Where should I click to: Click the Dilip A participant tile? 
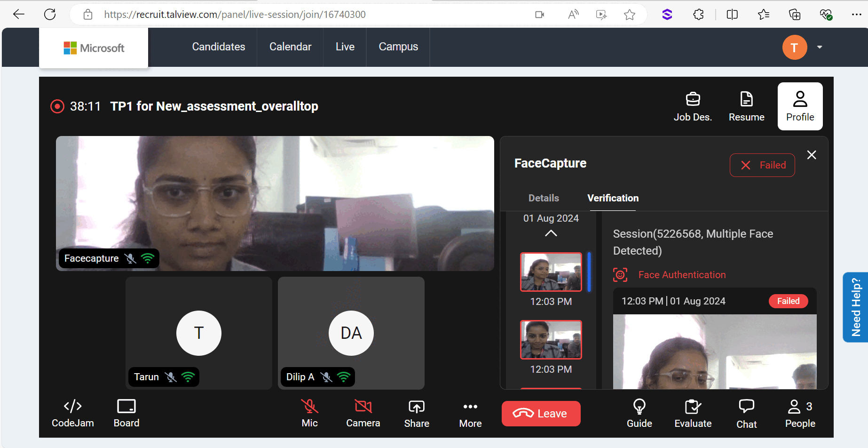351,333
